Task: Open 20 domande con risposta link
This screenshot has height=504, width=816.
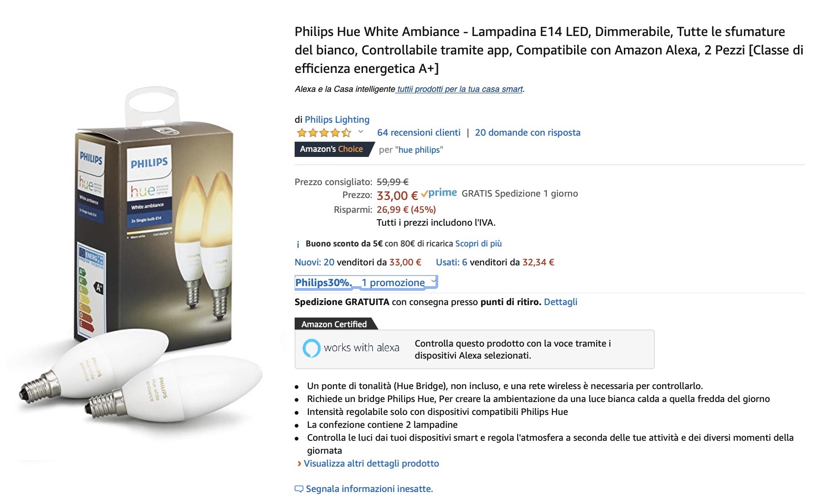Action: (x=527, y=132)
